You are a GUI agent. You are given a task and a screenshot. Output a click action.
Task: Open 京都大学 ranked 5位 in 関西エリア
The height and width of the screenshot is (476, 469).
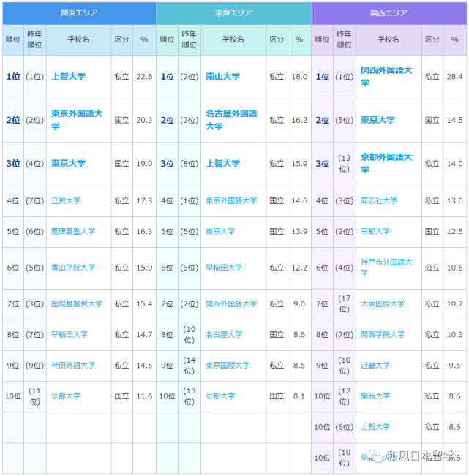[375, 231]
